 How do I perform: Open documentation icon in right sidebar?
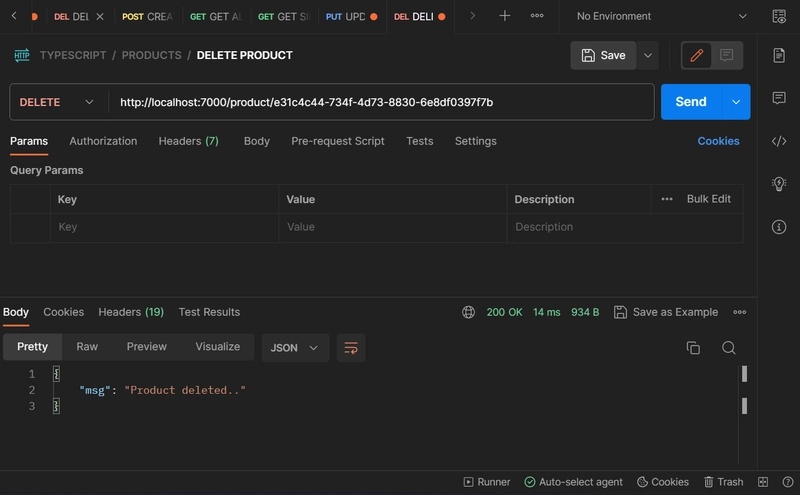pyautogui.click(x=779, y=55)
